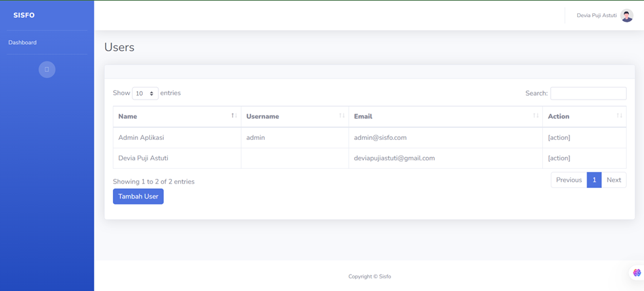Select page 1 in pagination
This screenshot has width=644, height=291.
594,180
